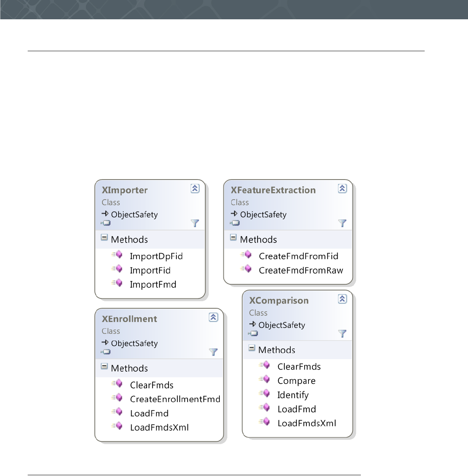Screen dimensions: 468x476
Task: Select ObjectSafety label in XFeatureExtraction
Action: [x=263, y=215]
